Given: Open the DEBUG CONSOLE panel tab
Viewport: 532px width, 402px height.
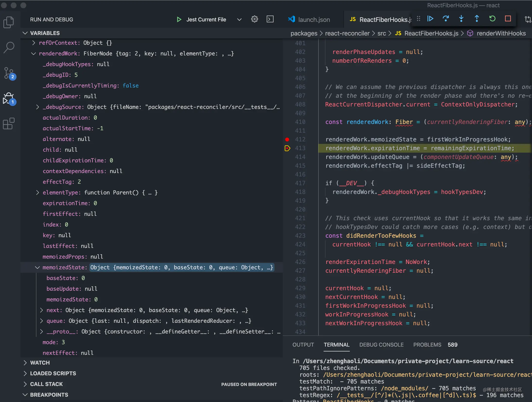Looking at the screenshot, I should (381, 345).
